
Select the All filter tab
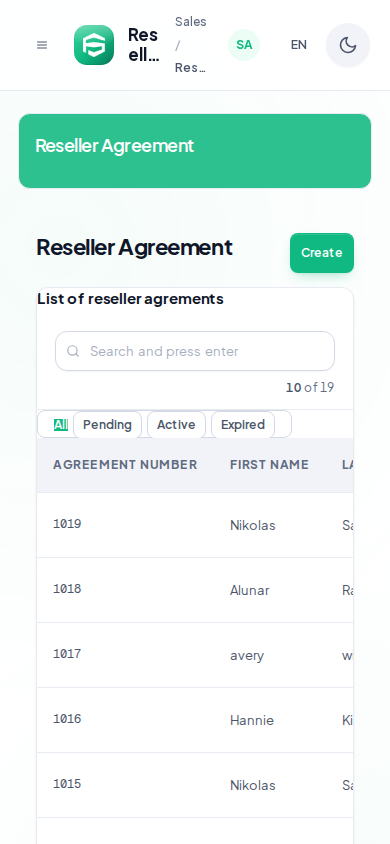61,425
